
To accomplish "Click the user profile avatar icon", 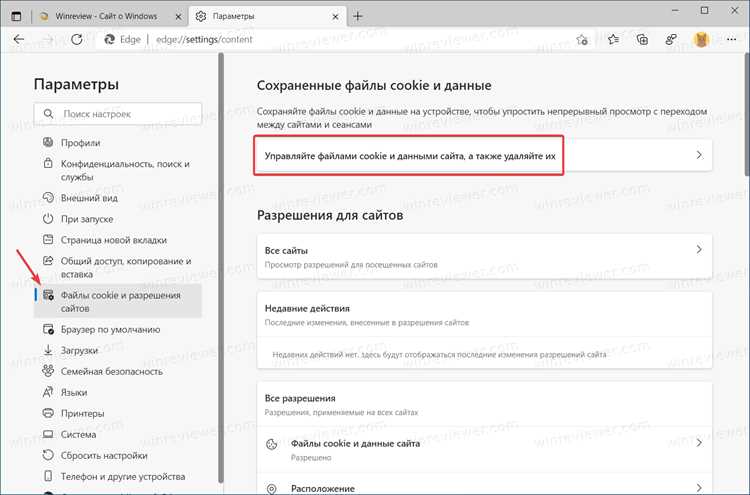I will [701, 40].
